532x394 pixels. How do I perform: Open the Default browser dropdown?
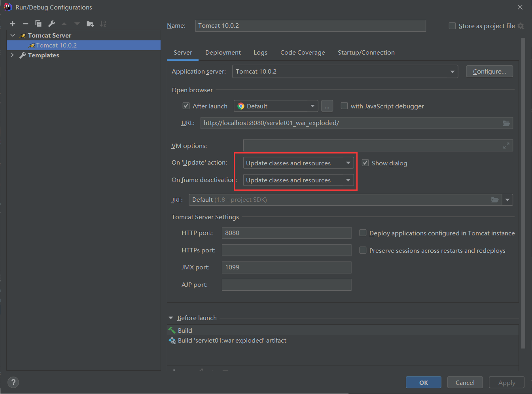pyautogui.click(x=276, y=106)
